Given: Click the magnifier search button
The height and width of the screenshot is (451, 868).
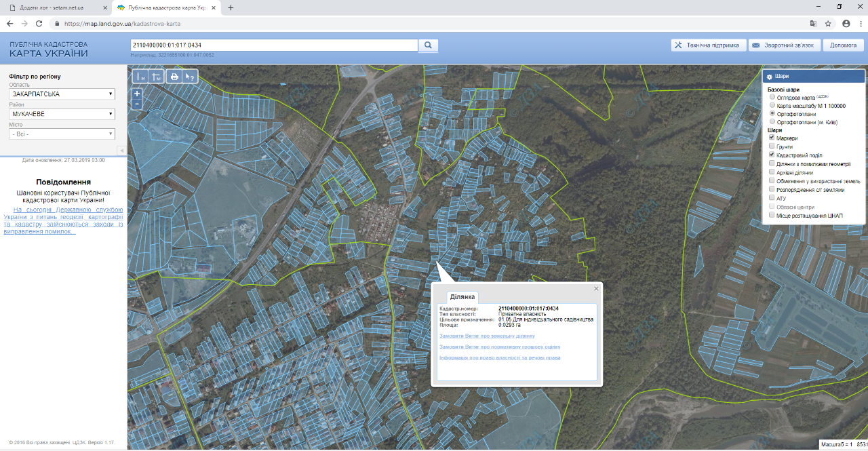Looking at the screenshot, I should (x=429, y=45).
